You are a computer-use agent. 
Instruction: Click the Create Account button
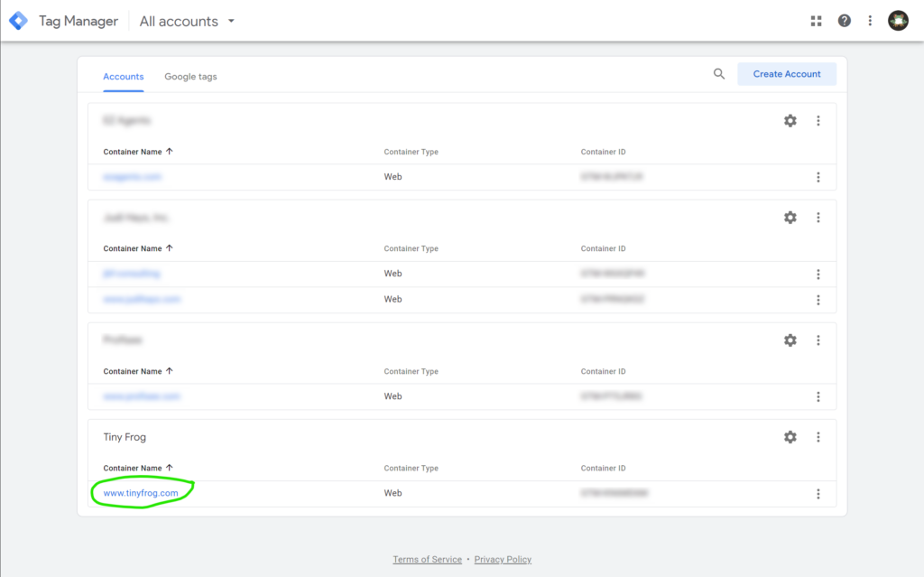click(787, 74)
